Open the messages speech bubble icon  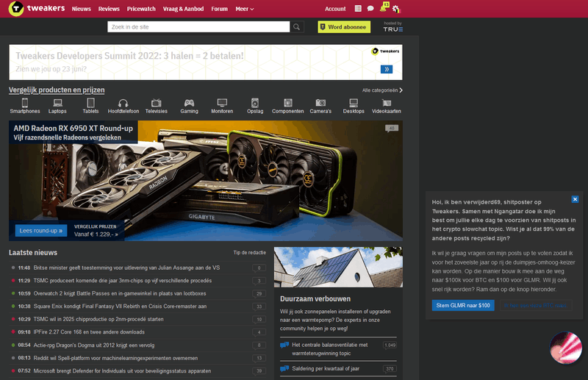(370, 9)
